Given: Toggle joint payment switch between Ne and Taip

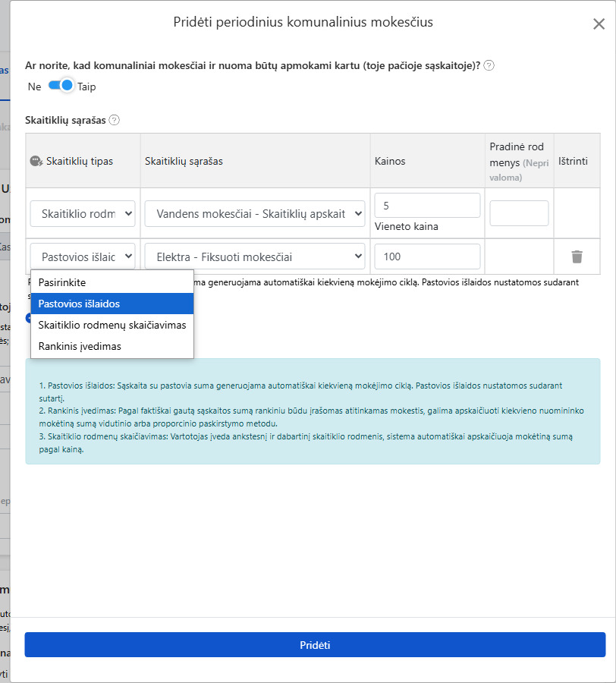Looking at the screenshot, I should pos(61,85).
